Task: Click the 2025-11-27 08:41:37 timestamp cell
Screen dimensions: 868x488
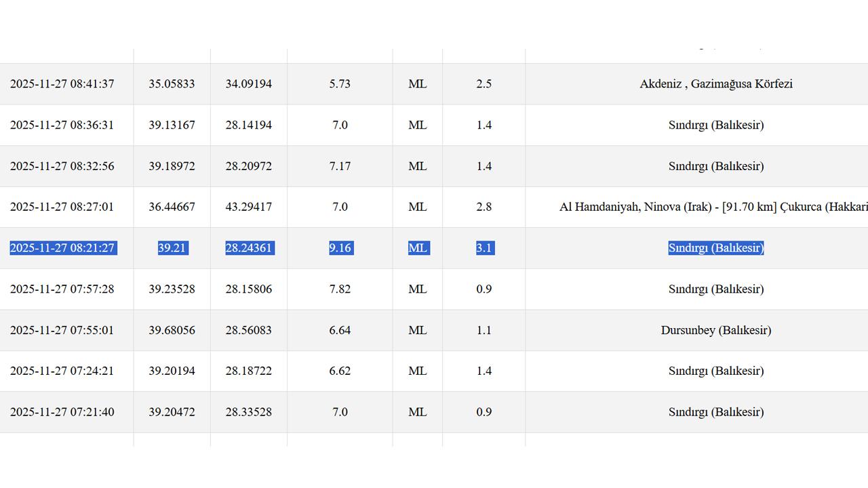Action: point(62,84)
